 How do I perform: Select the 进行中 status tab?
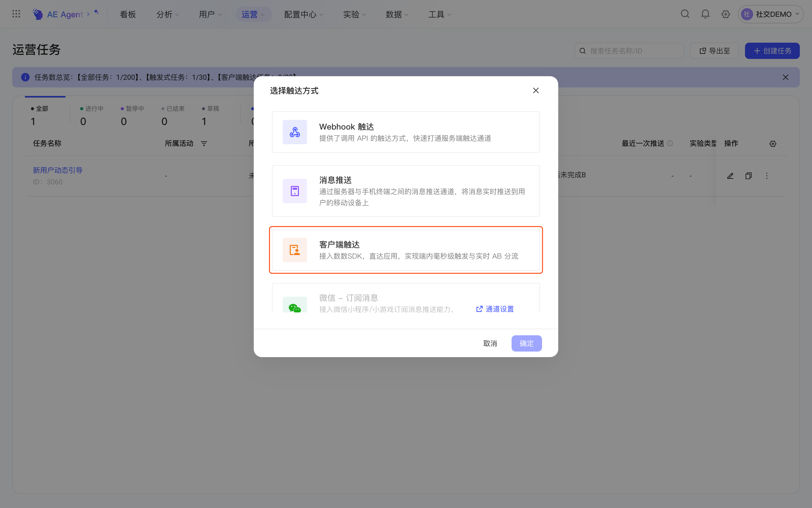pos(92,115)
